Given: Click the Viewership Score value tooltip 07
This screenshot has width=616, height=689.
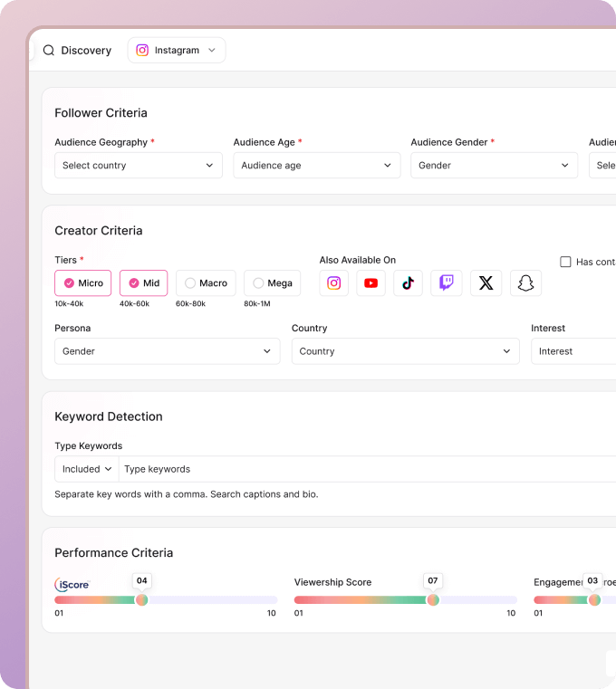Looking at the screenshot, I should tap(433, 580).
